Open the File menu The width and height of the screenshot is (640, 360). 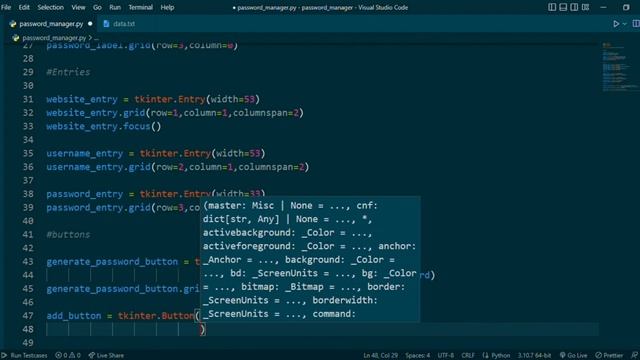coord(6,7)
